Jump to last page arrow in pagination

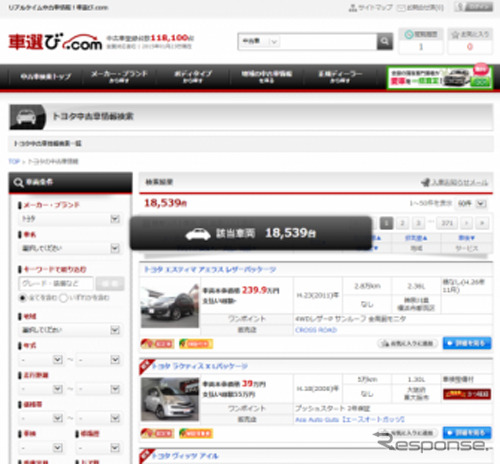(x=482, y=223)
